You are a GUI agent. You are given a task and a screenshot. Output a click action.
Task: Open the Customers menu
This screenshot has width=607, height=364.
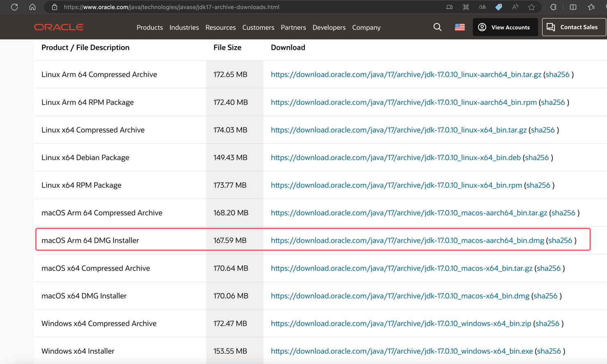point(258,27)
